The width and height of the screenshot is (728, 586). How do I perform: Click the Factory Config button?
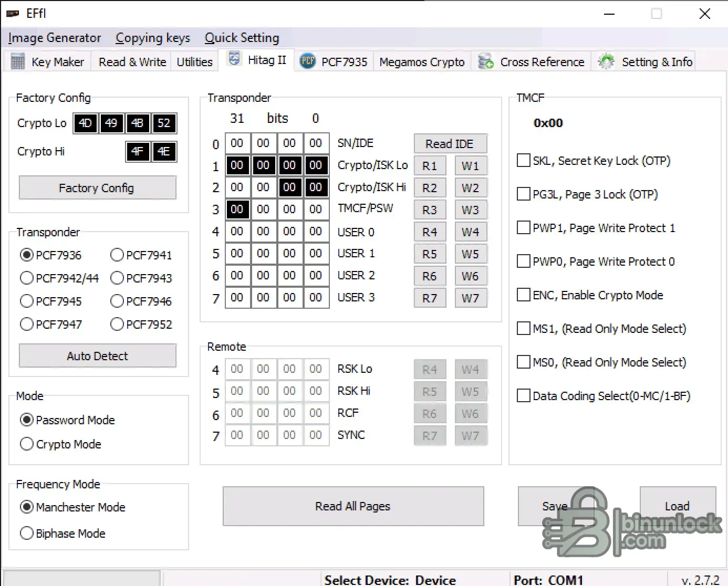[x=97, y=187]
